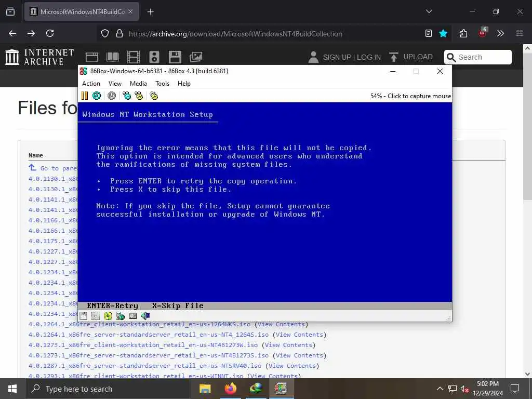Open the Internet Archive audio speaker icon

click(x=154, y=57)
